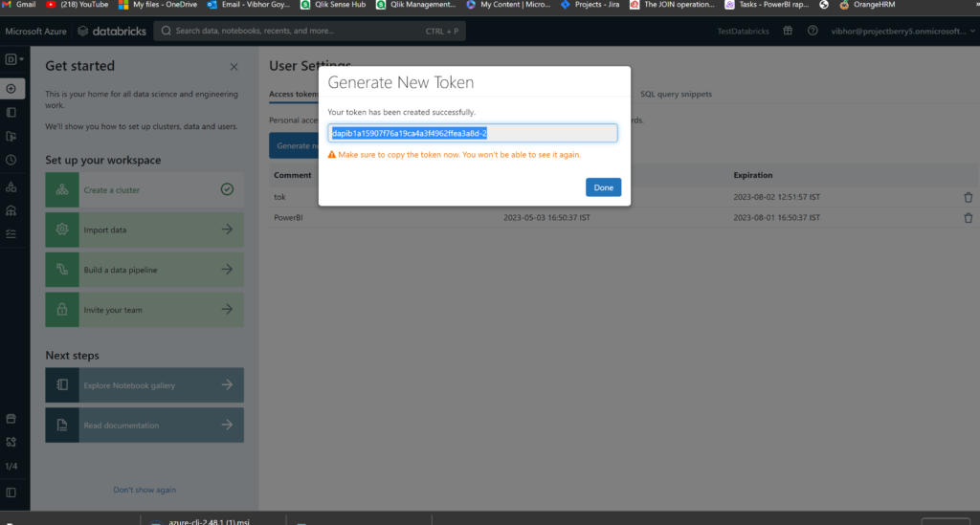The image size is (980, 525).
Task: Select the tok token comment
Action: (x=279, y=197)
